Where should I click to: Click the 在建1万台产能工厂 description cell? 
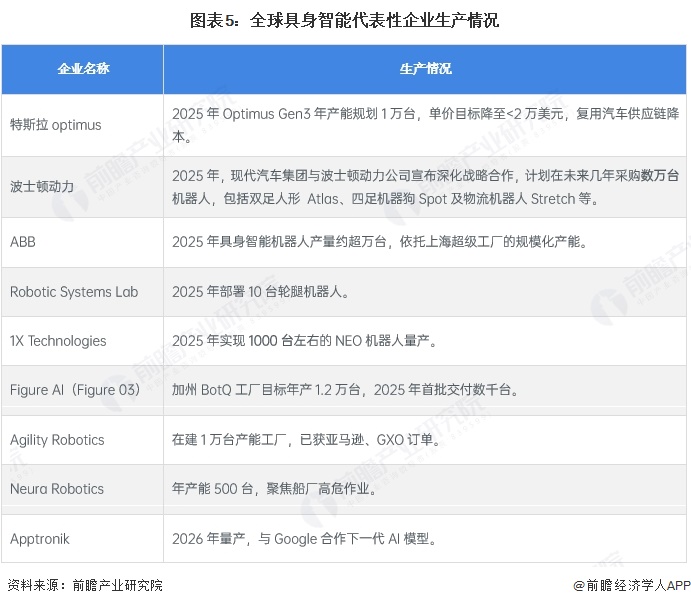coord(425,440)
